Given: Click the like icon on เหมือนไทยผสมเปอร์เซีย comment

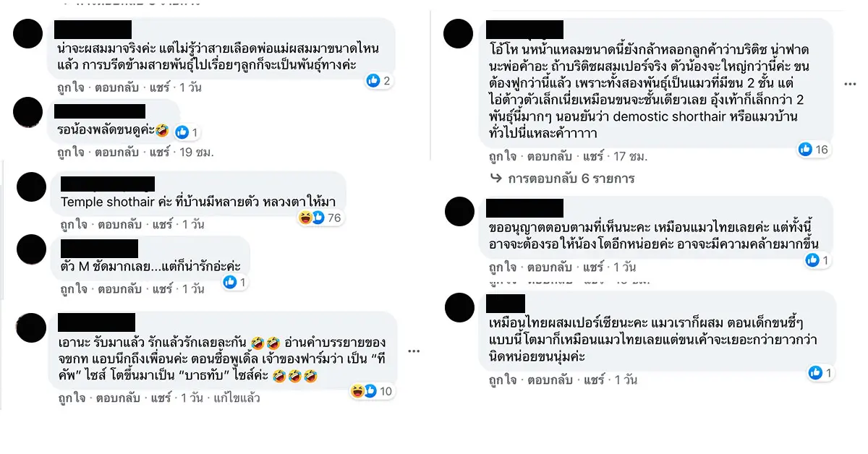Looking at the screenshot, I should pyautogui.click(x=815, y=373).
